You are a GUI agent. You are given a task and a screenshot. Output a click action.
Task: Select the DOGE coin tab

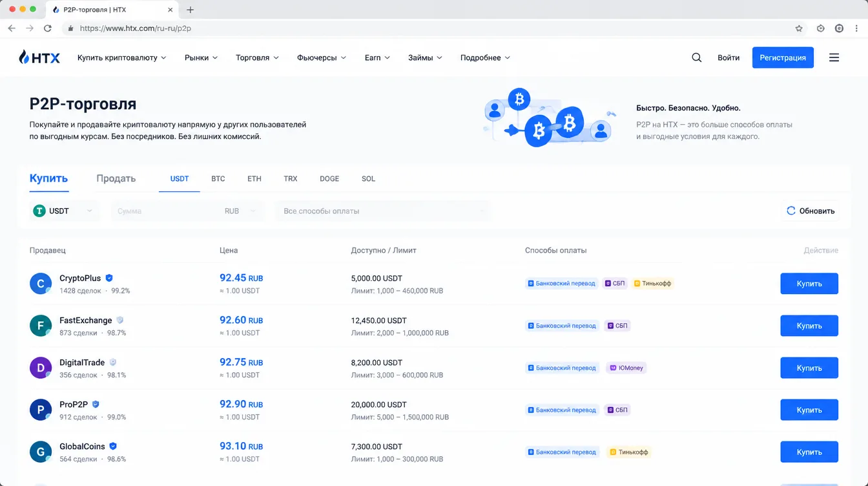(329, 178)
